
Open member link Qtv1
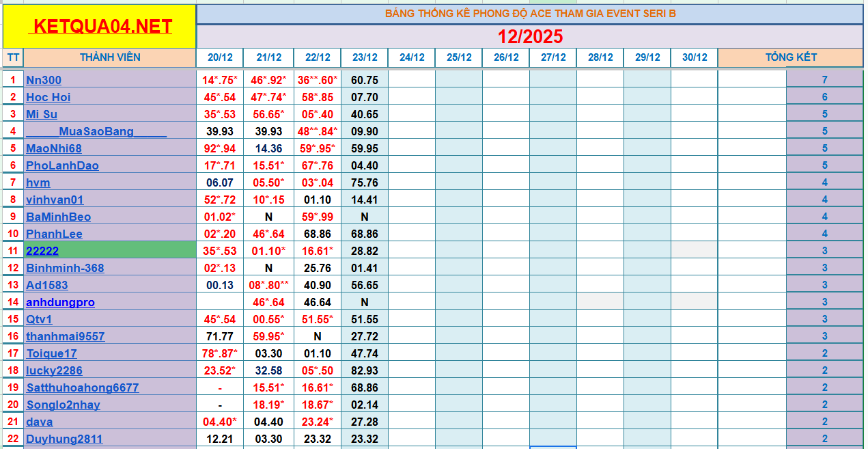pyautogui.click(x=40, y=319)
